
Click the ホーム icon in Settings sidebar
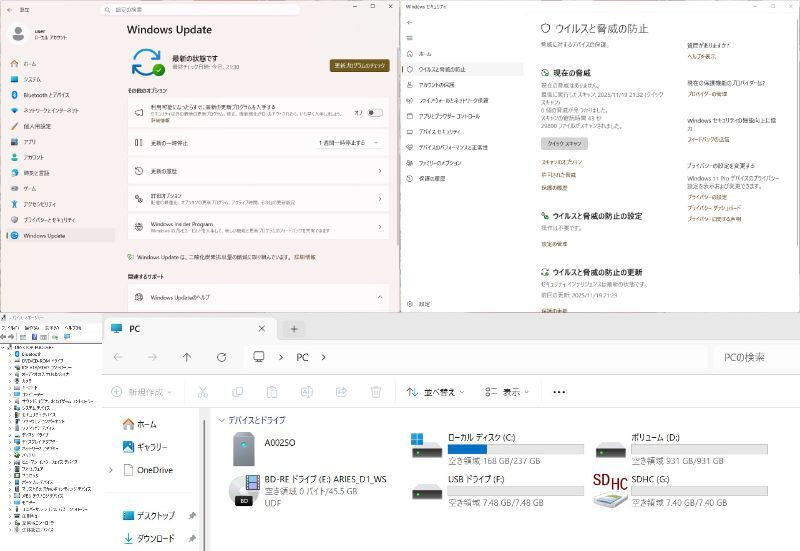(14, 64)
